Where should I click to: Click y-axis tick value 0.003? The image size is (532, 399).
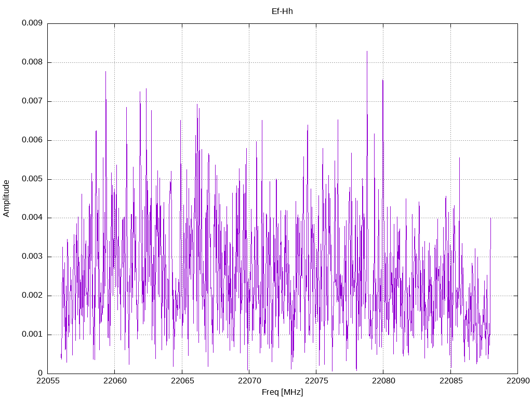point(32,257)
